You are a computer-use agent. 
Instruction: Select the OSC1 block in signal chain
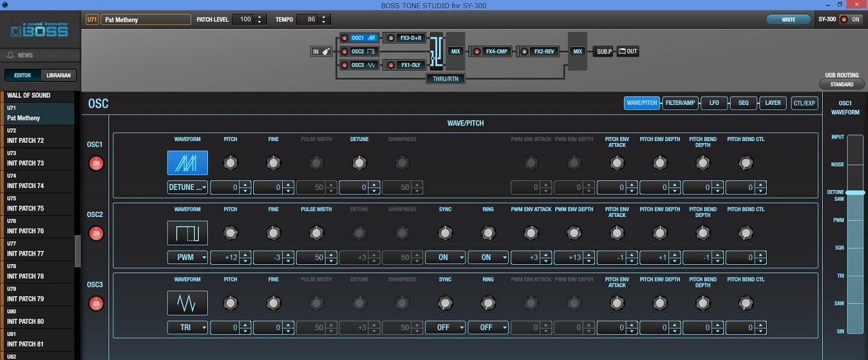364,38
